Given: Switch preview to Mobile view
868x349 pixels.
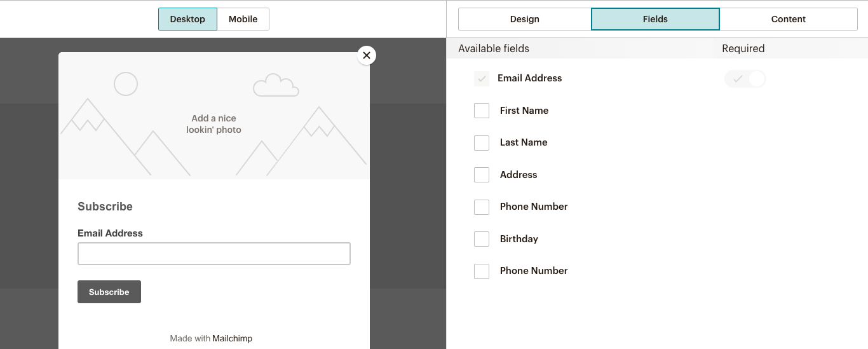Looking at the screenshot, I should [243, 19].
